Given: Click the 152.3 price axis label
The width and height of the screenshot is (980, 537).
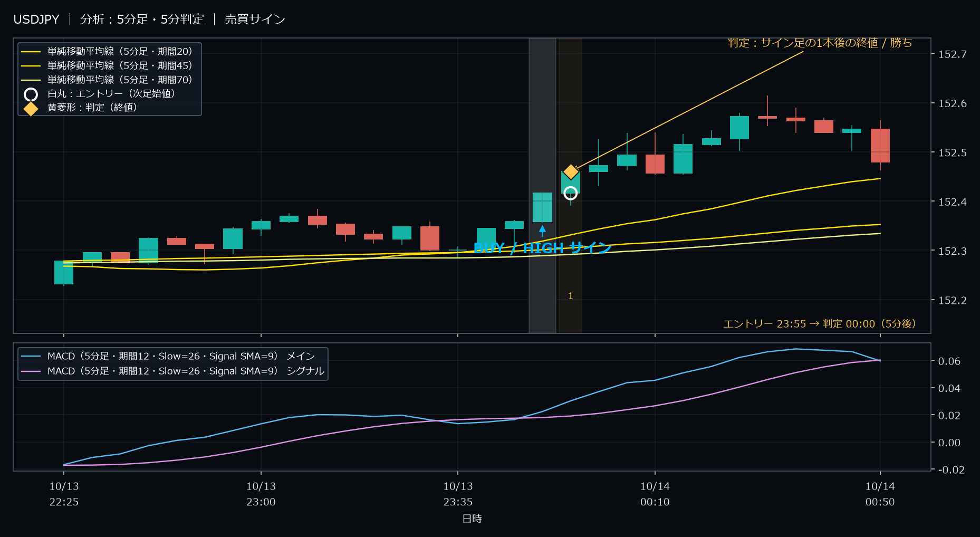Looking at the screenshot, I should (953, 251).
